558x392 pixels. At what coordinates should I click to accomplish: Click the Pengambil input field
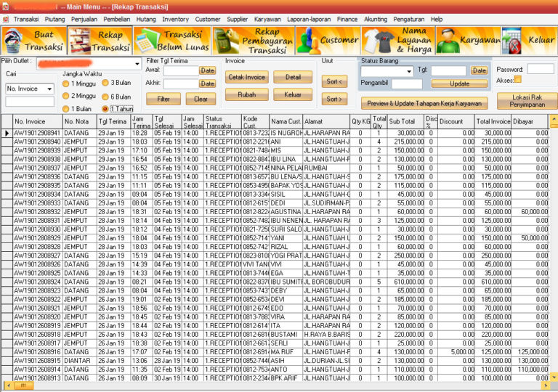coord(407,84)
